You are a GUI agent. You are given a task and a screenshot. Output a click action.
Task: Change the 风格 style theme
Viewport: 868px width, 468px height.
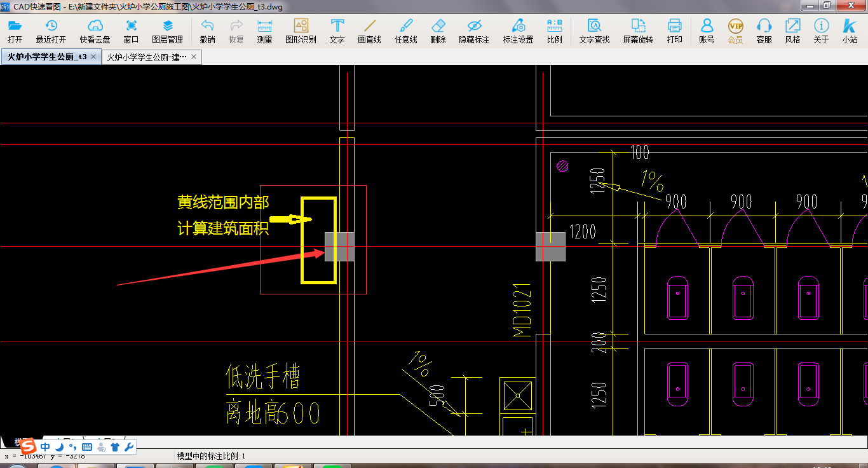click(792, 31)
